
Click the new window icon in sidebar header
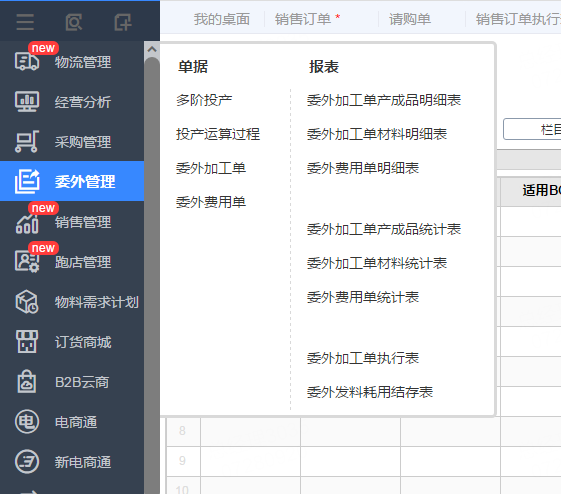123,22
